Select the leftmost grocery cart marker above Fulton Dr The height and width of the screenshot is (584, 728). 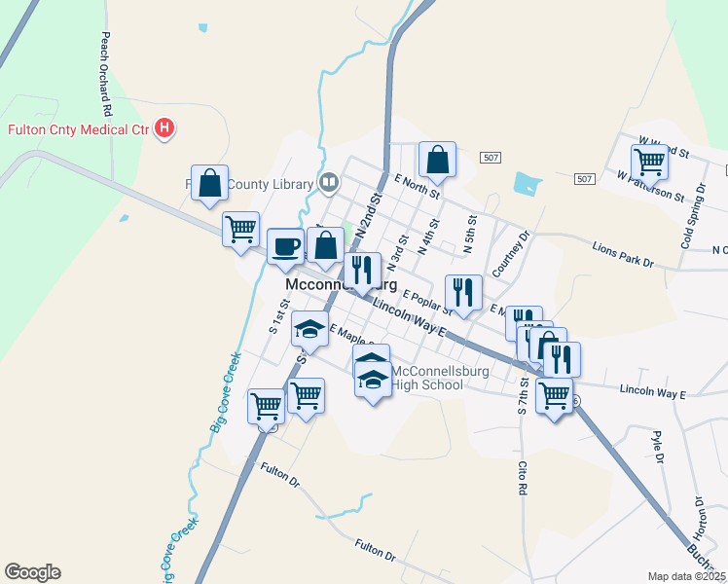point(266,408)
